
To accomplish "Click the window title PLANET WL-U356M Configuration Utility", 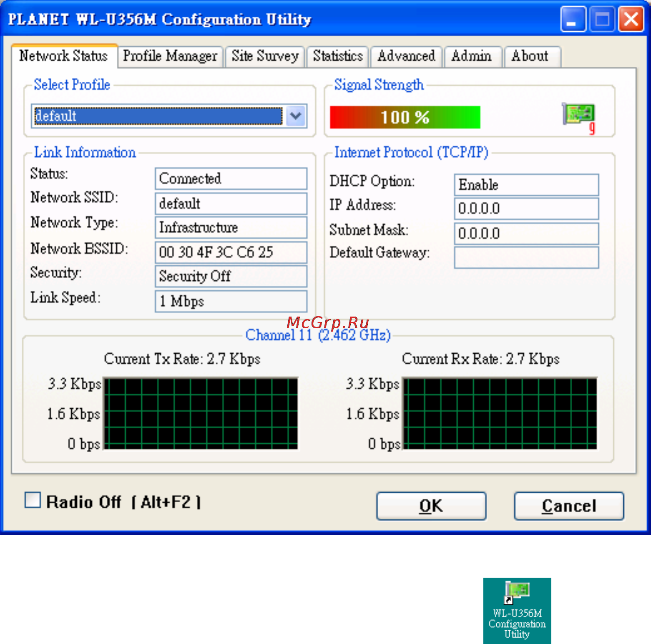I will [x=160, y=19].
